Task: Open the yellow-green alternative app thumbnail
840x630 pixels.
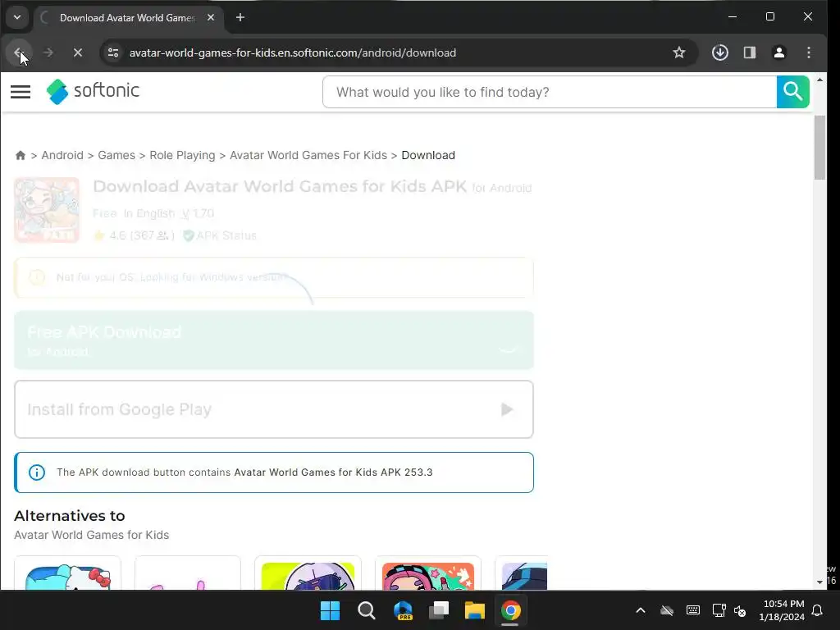Action: point(308,574)
